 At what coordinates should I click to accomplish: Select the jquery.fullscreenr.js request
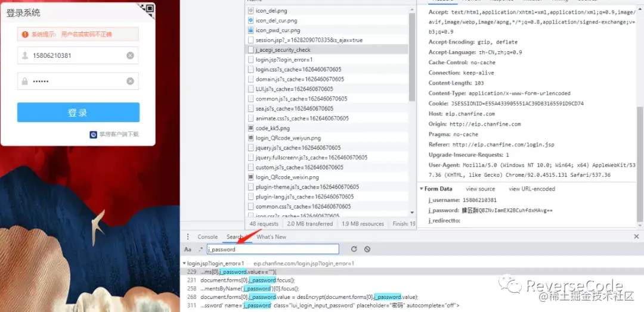327,157
